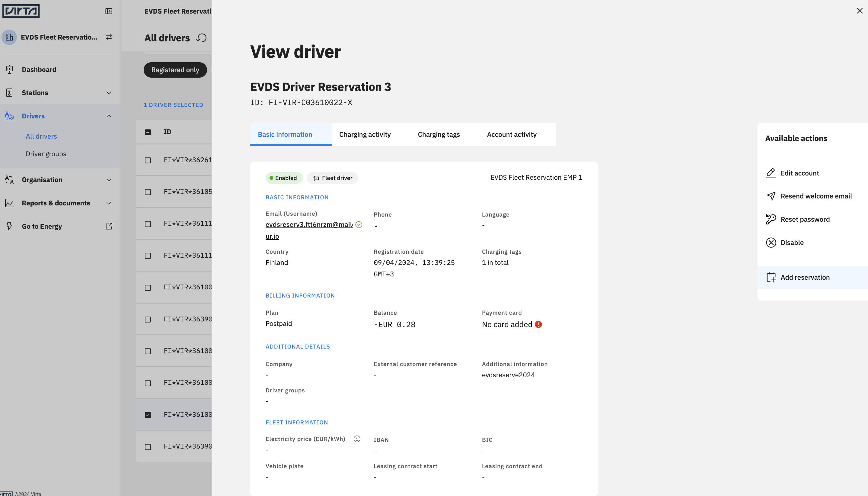Click the Organisation people icon
This screenshot has width=868, height=496.
click(x=9, y=180)
